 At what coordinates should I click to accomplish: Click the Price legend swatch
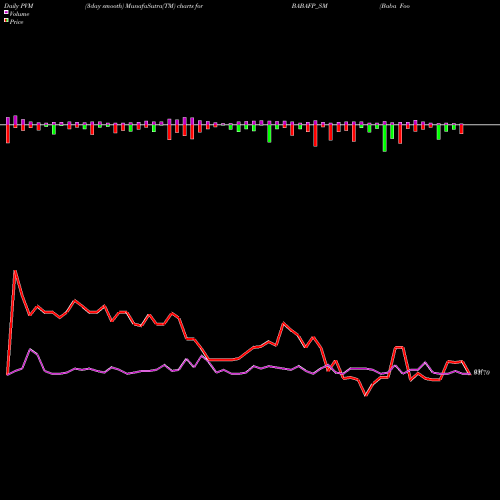pos(6,21)
